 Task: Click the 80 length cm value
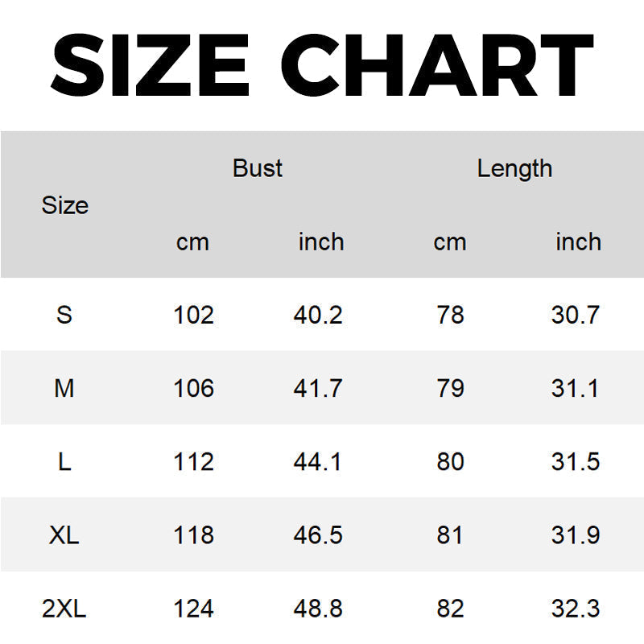point(450,461)
